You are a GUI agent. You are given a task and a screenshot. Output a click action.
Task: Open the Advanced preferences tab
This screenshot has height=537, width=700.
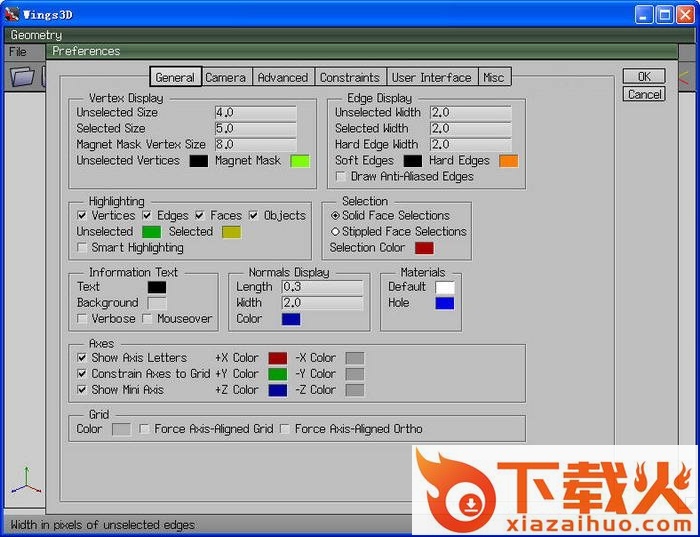point(283,77)
